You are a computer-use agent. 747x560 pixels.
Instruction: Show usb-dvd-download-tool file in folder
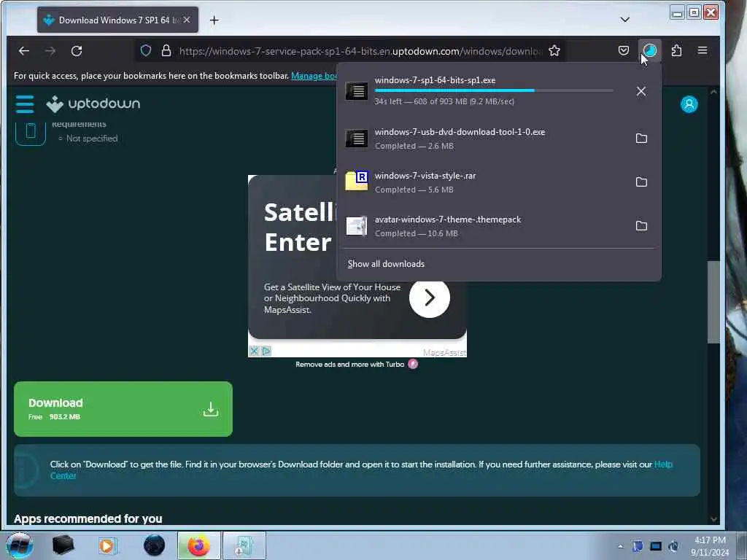(x=641, y=138)
